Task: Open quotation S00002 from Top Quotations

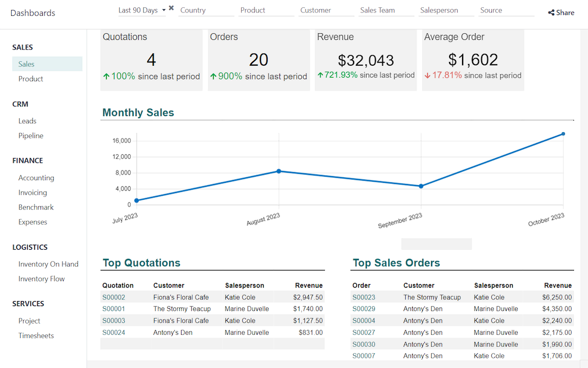Action: point(114,297)
